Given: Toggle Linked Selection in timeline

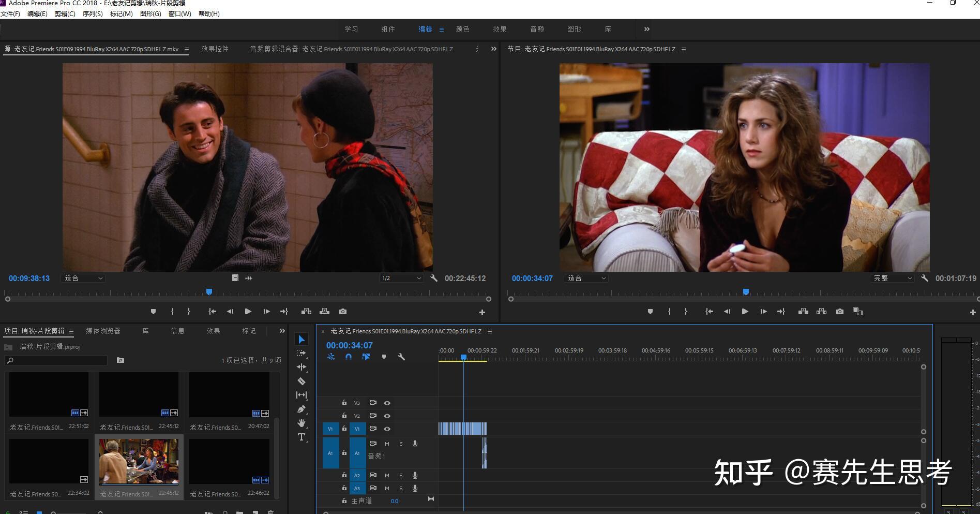Looking at the screenshot, I should pyautogui.click(x=366, y=357).
